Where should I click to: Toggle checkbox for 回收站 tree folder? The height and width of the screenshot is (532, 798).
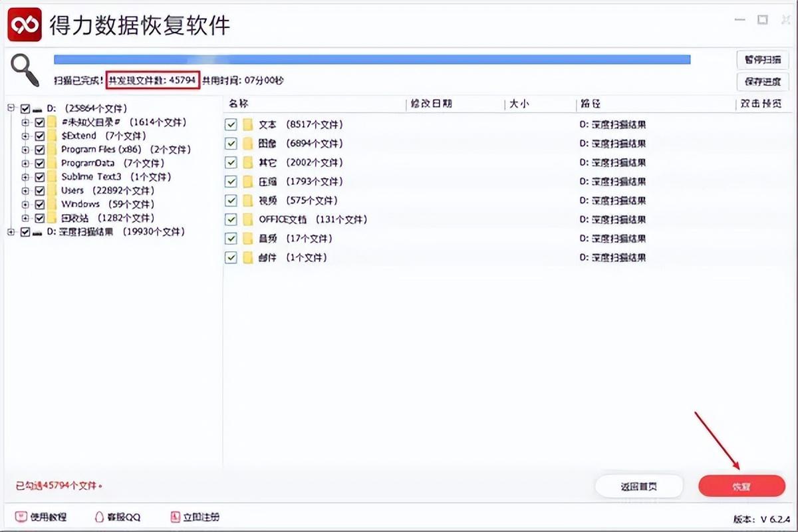(39, 217)
